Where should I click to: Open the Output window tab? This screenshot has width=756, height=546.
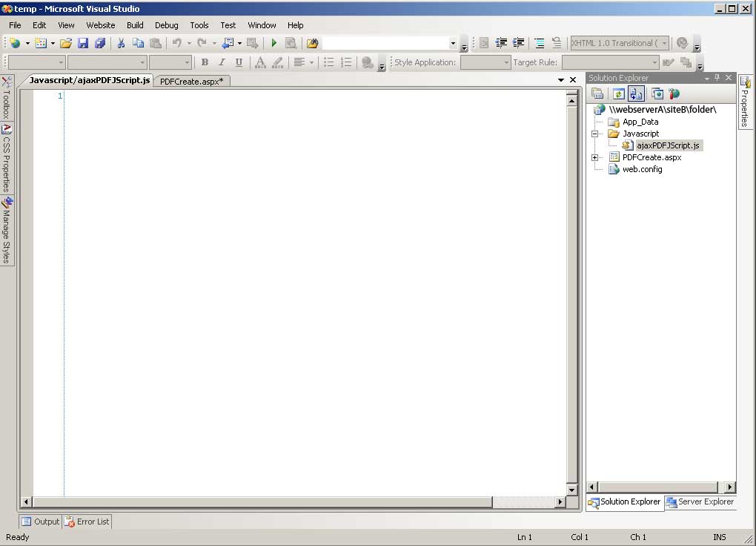click(41, 522)
